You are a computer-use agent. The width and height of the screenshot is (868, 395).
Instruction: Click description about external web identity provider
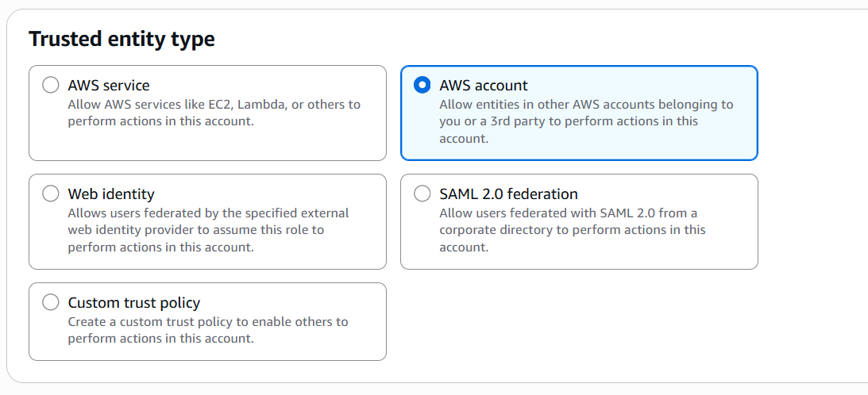209,229
